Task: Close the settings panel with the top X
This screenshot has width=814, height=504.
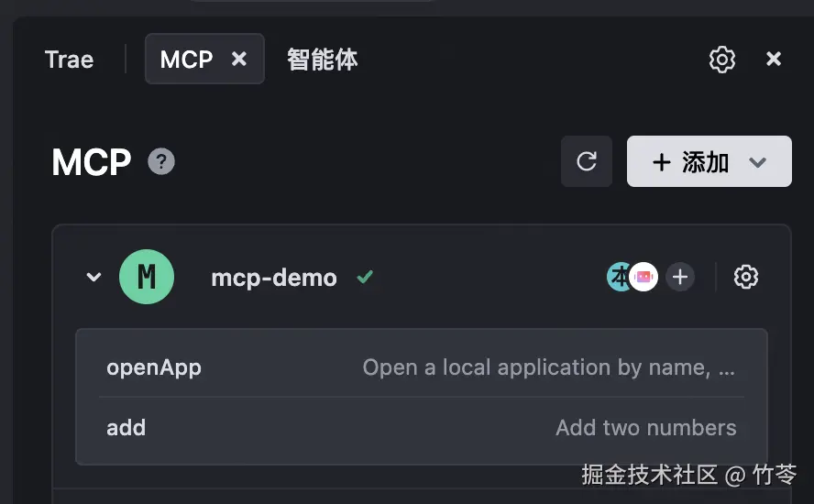Action: tap(774, 59)
